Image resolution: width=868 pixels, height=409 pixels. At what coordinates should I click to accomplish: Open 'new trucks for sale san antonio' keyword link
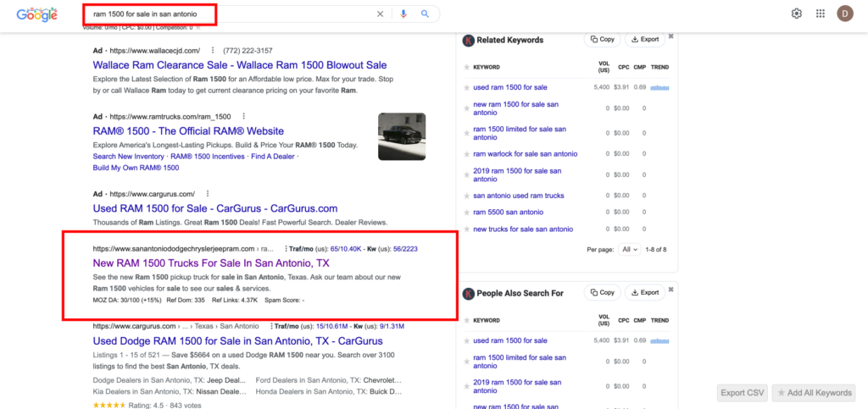(x=523, y=229)
